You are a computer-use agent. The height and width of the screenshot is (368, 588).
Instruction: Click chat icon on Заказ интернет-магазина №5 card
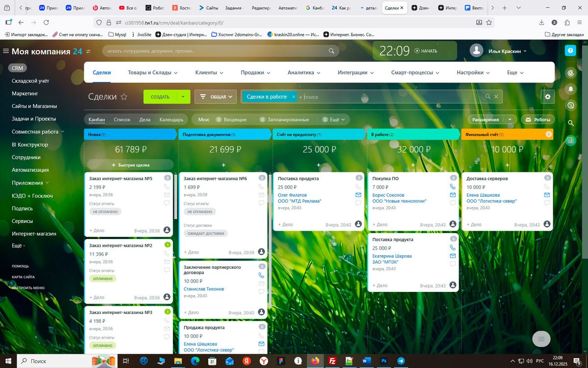[x=167, y=203]
